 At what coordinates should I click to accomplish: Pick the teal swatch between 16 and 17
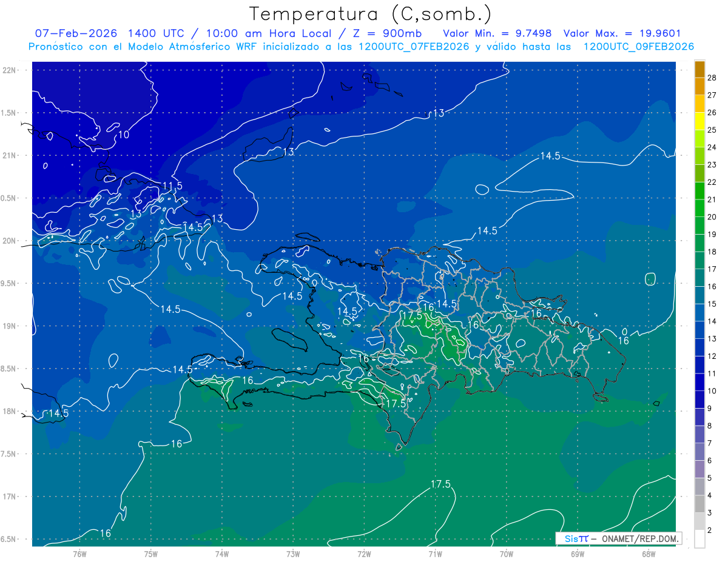699,278
